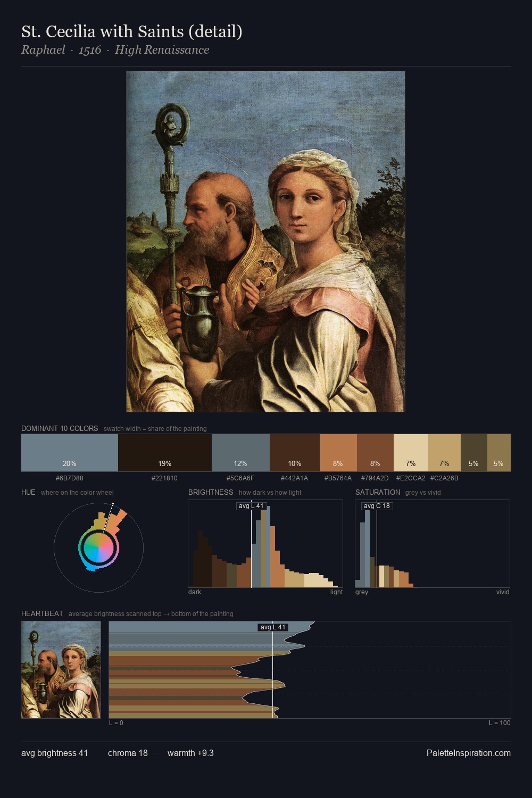Pick the 8% swatch #794A2D
This screenshot has height=798, width=532.
pyautogui.click(x=375, y=453)
